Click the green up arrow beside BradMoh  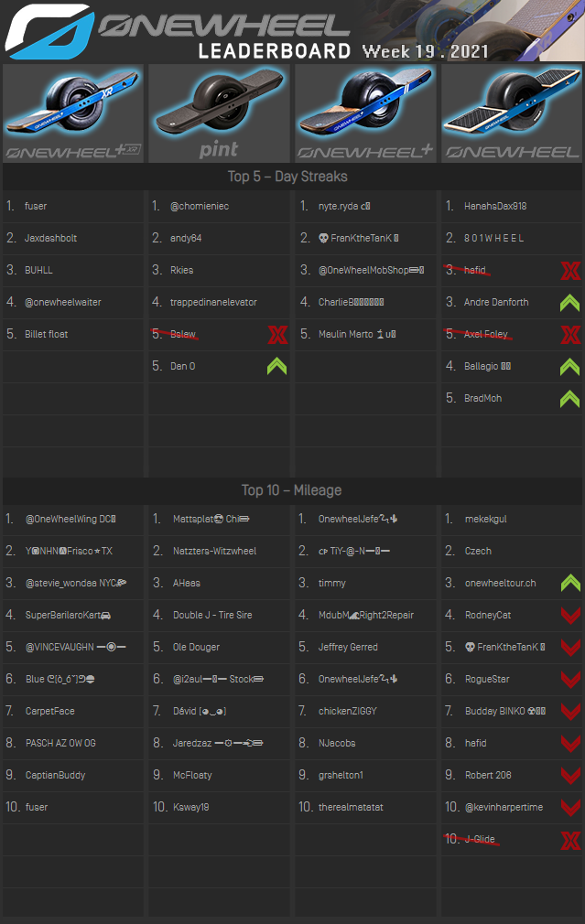[569, 398]
